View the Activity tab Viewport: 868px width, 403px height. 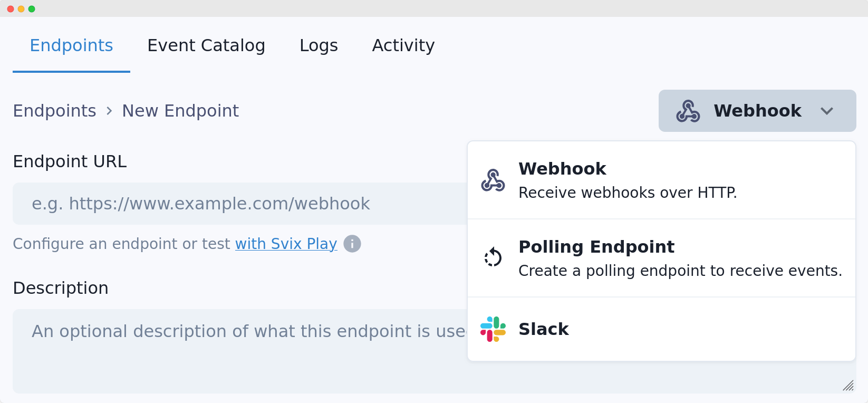pos(403,45)
